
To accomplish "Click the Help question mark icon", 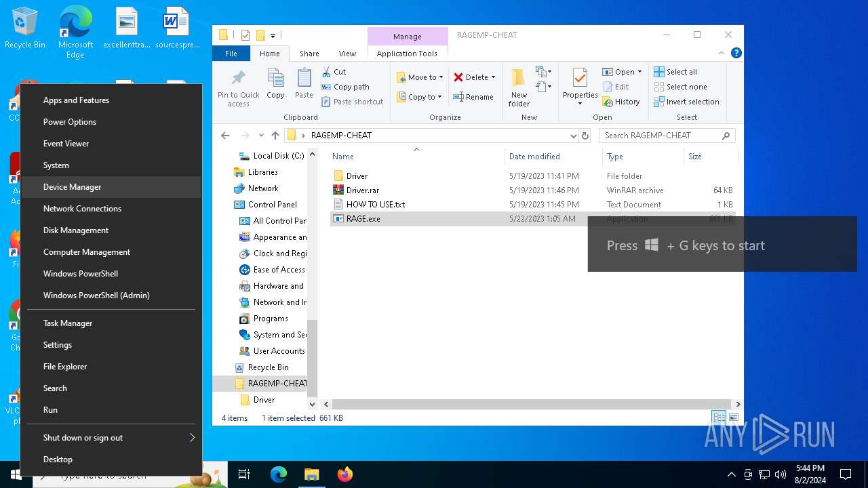I will pyautogui.click(x=736, y=53).
